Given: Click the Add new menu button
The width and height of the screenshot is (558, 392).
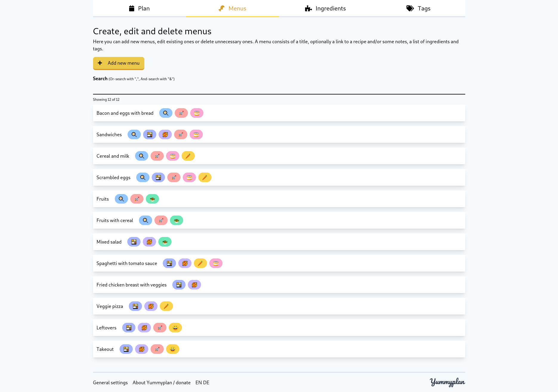Looking at the screenshot, I should tap(119, 63).
